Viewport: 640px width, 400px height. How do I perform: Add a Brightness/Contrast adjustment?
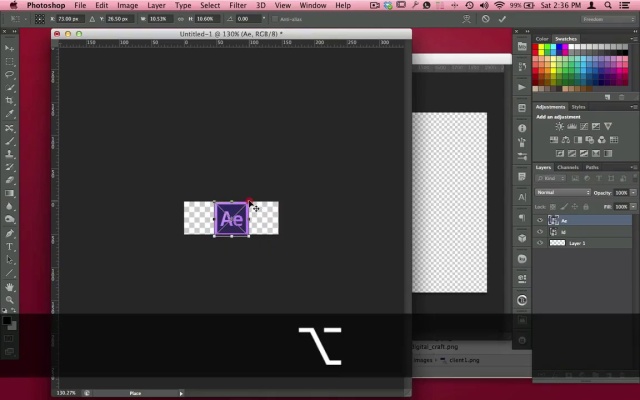pos(560,127)
